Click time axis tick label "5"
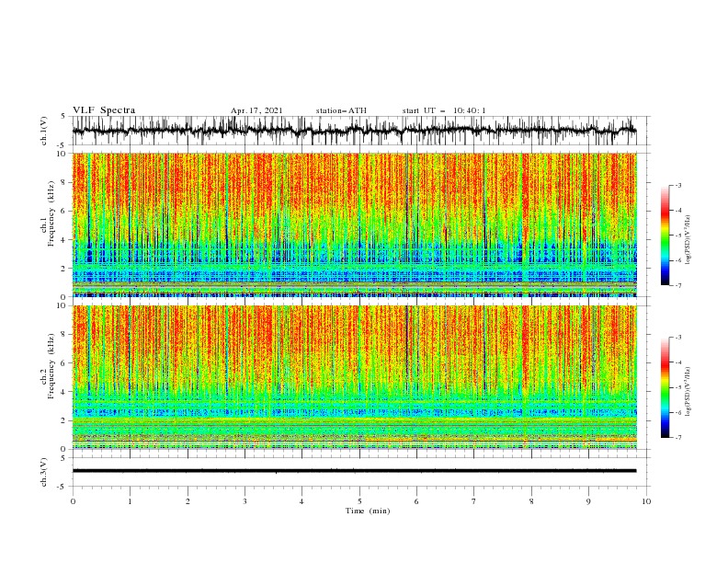The width and height of the screenshot is (728, 563). pos(359,501)
